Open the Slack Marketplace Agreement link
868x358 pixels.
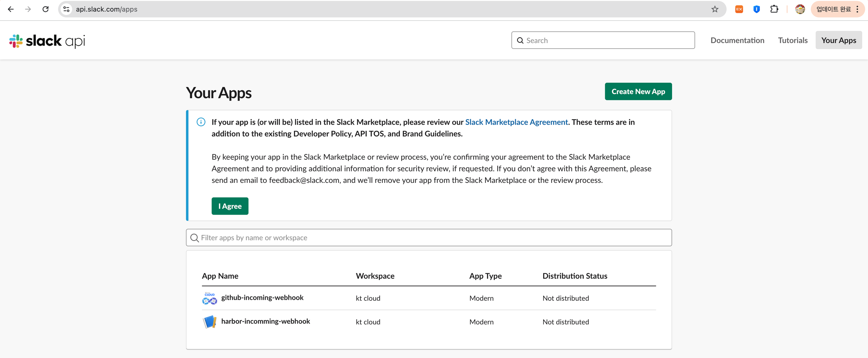pyautogui.click(x=516, y=122)
